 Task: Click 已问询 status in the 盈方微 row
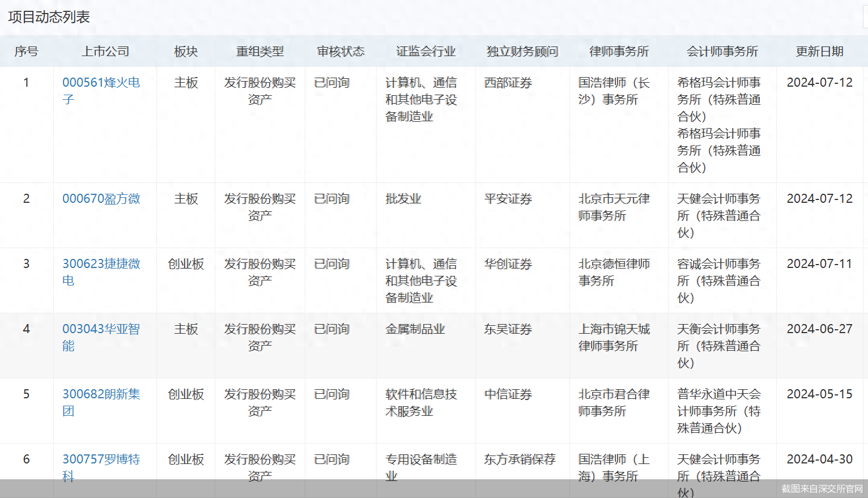pos(332,199)
